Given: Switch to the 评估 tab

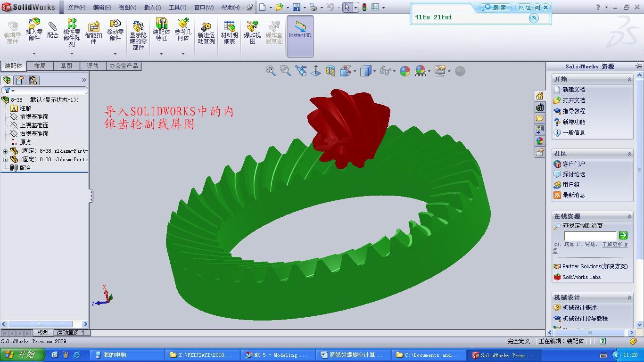Looking at the screenshot, I should coord(92,66).
